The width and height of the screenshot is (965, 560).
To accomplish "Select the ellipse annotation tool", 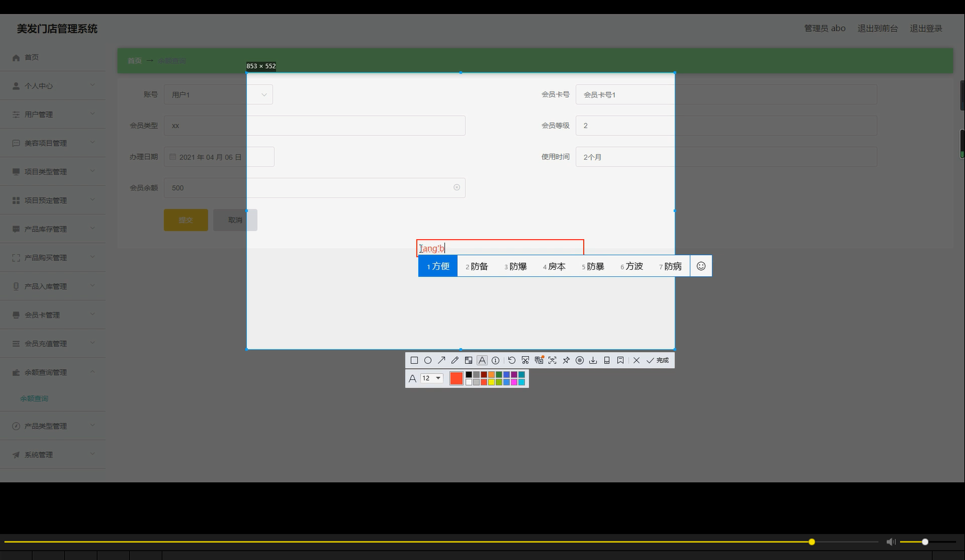I will pyautogui.click(x=428, y=360).
